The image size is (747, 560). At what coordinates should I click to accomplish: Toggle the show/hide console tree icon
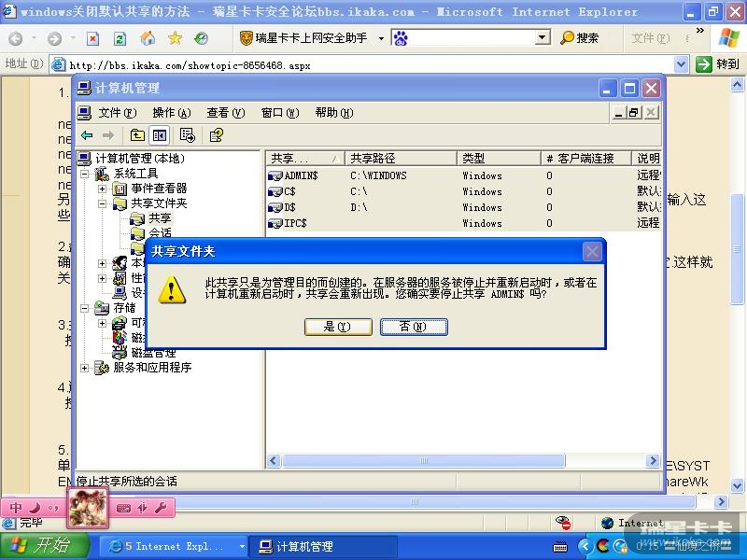(x=159, y=135)
